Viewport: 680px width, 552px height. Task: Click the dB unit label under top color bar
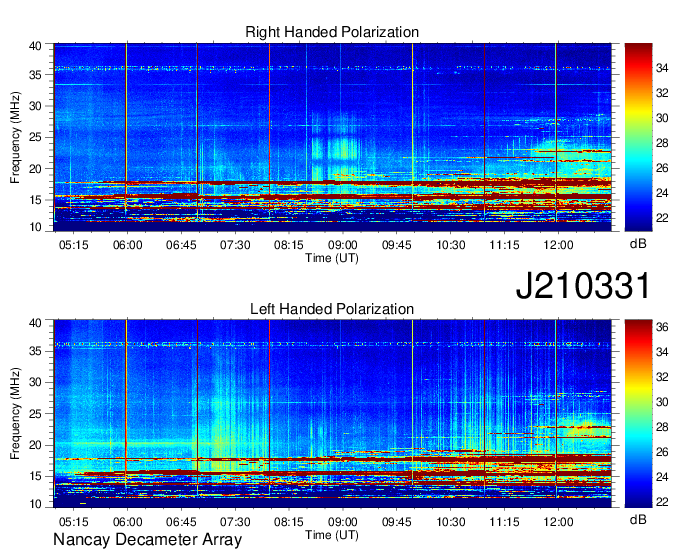click(638, 244)
